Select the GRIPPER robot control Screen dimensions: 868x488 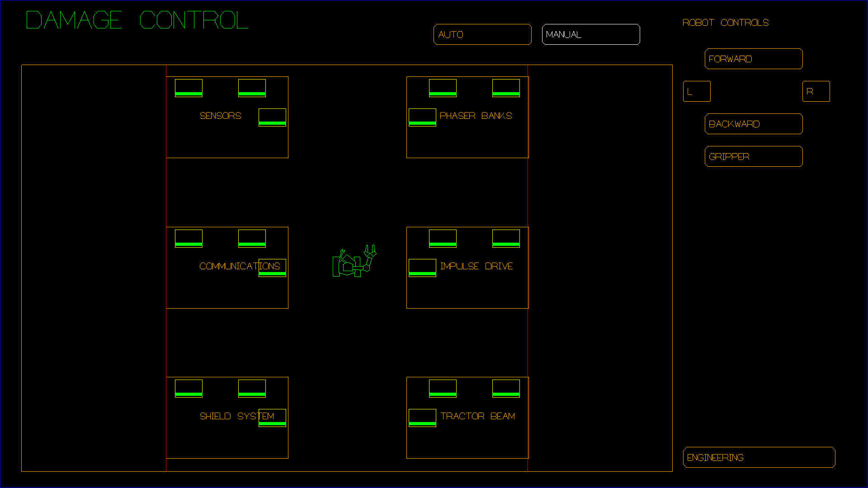[752, 156]
